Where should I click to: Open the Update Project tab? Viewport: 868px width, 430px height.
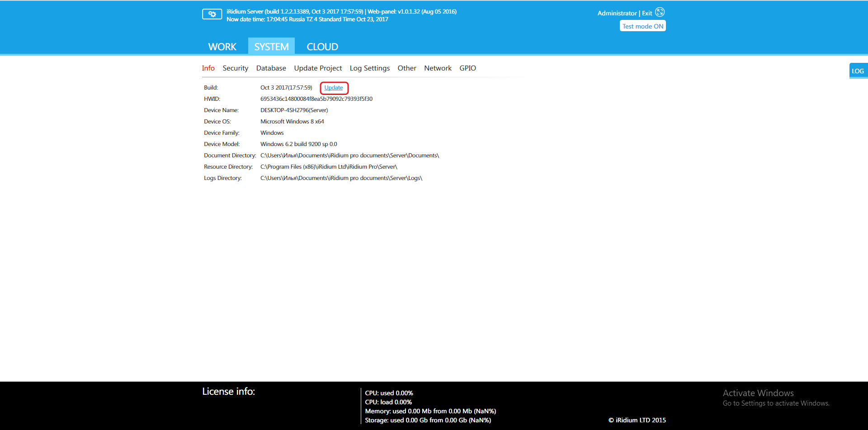318,68
